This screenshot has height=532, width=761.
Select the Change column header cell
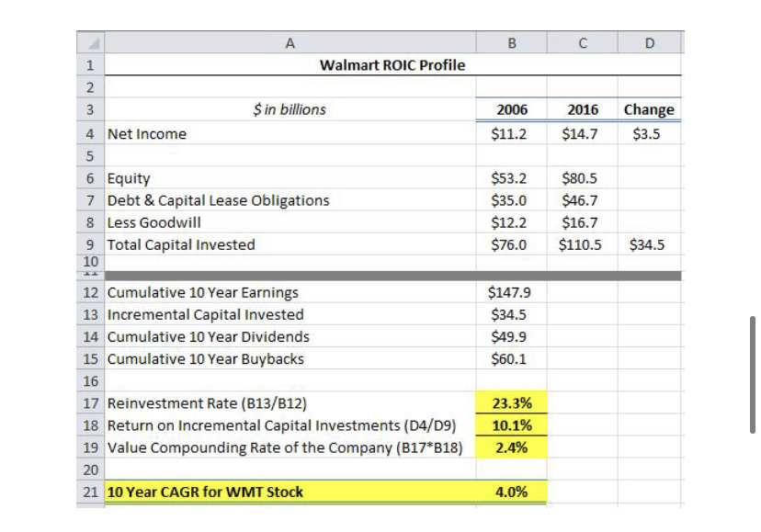click(648, 108)
